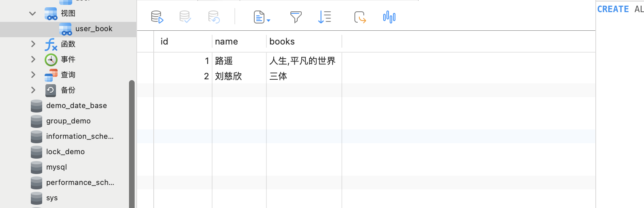
Task: Select the id cell with value 1
Action: point(183,61)
